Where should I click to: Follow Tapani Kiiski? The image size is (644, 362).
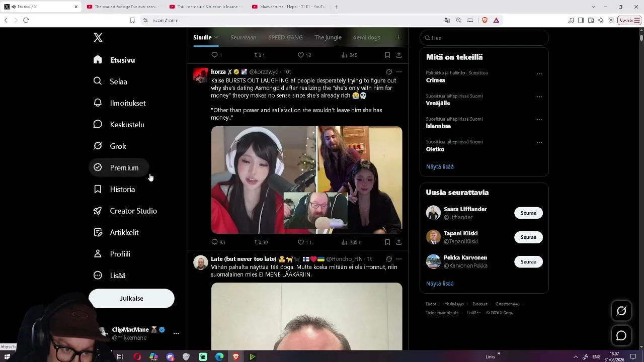click(528, 237)
